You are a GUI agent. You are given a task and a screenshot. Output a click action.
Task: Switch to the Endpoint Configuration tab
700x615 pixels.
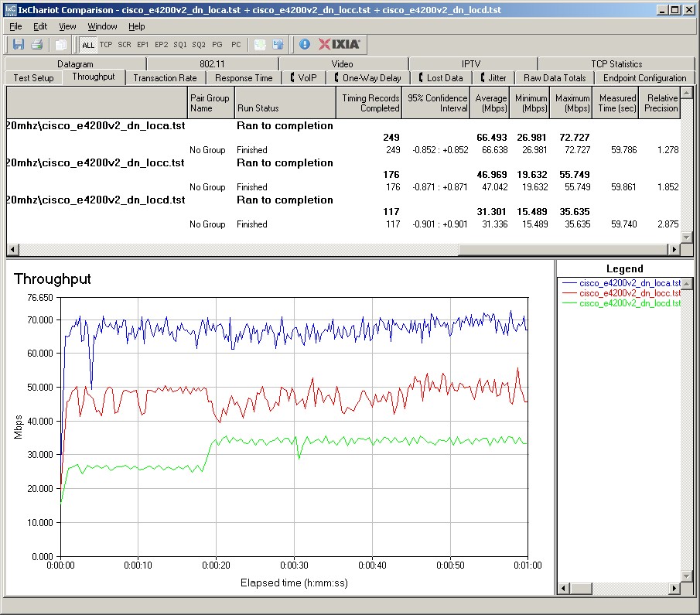pos(644,77)
